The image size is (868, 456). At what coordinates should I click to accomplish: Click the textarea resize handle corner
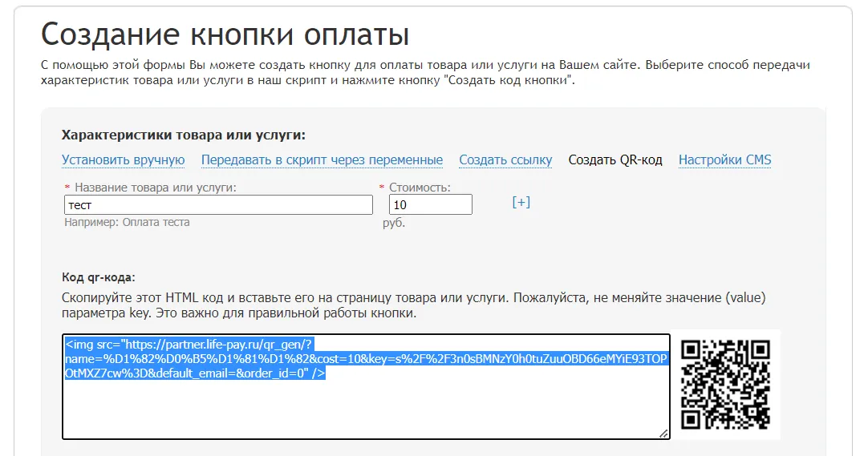[x=663, y=434]
